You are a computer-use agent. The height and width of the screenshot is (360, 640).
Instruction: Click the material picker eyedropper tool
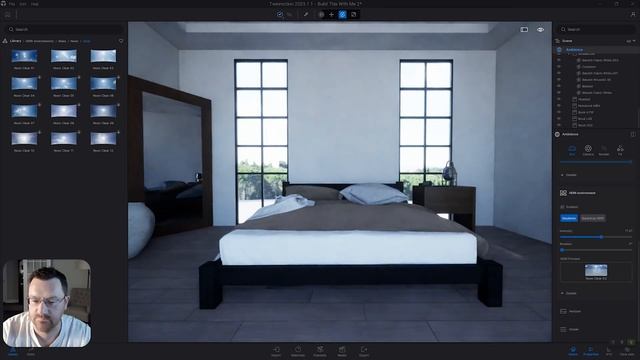pos(306,14)
